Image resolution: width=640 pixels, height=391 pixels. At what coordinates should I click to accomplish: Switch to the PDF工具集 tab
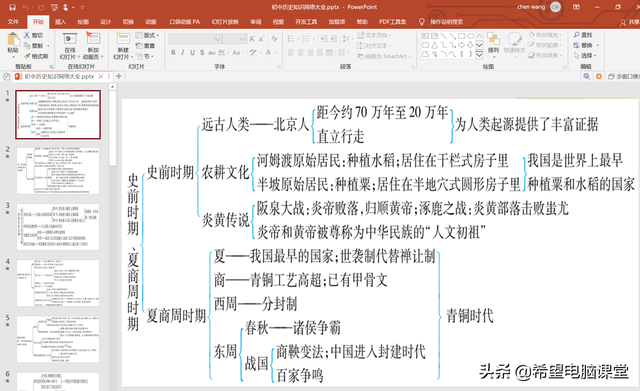coord(392,22)
